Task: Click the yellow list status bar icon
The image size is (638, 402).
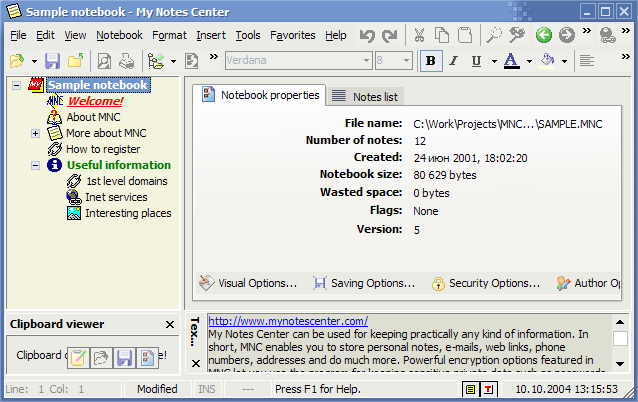Action: [x=470, y=389]
